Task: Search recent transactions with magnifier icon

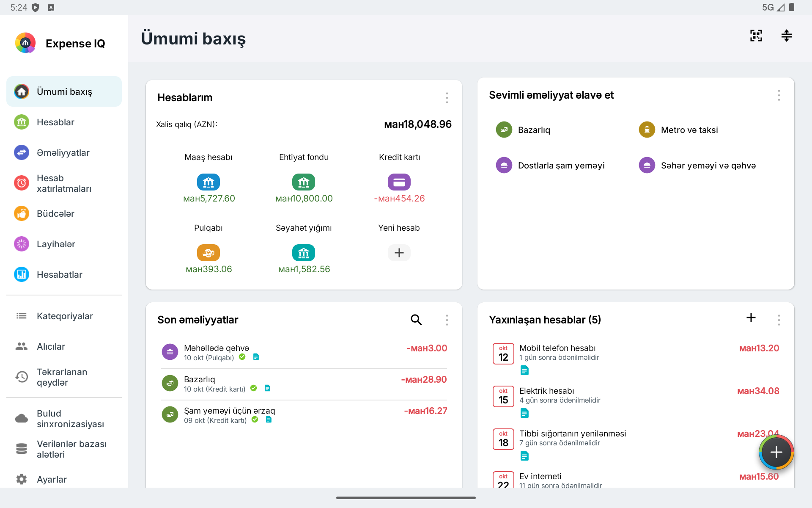Action: pos(416,320)
